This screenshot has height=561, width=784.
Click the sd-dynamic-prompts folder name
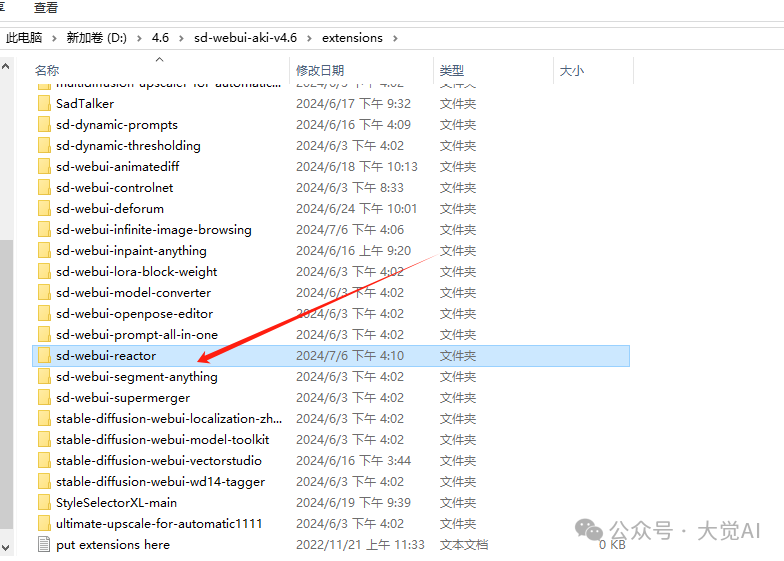(x=117, y=124)
